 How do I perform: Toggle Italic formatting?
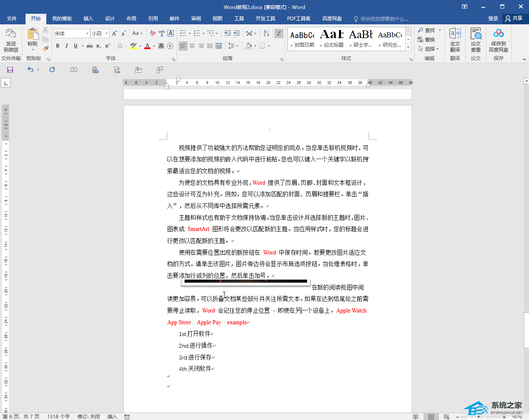pos(67,46)
